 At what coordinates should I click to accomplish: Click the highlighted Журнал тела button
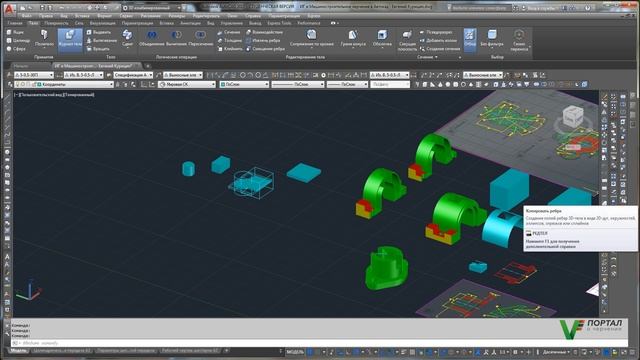tap(70, 40)
